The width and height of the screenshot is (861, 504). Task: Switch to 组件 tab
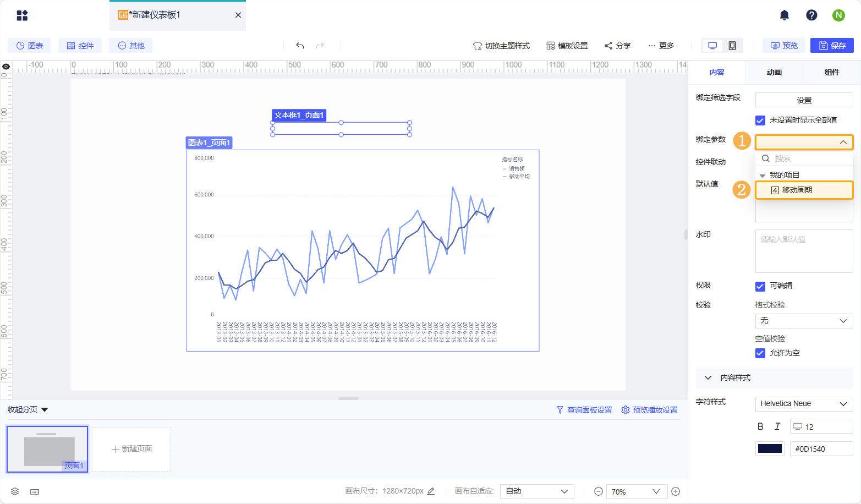click(x=832, y=73)
